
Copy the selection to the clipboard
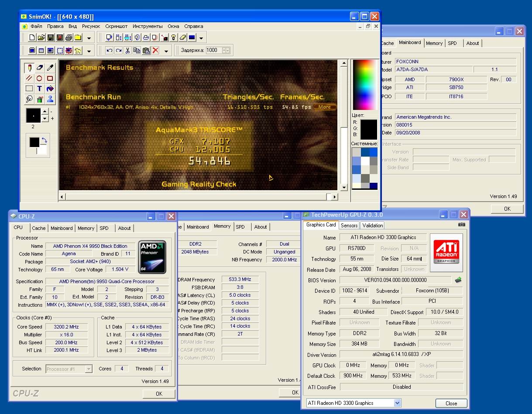coord(137,50)
